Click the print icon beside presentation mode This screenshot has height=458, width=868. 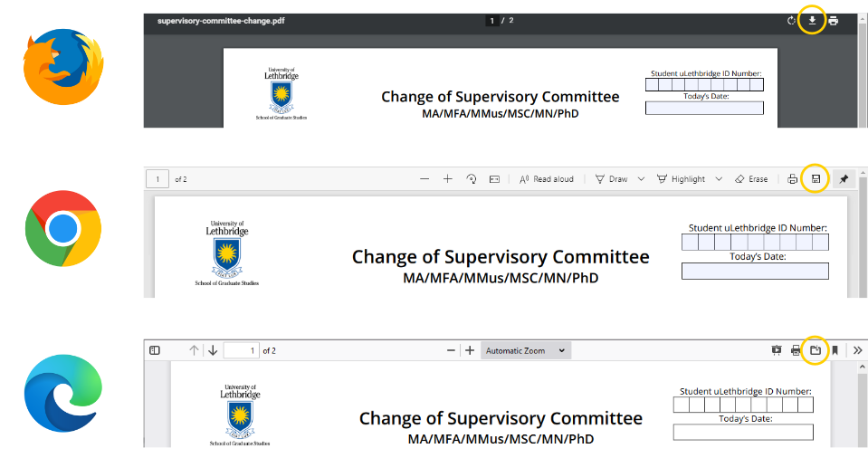pos(796,350)
